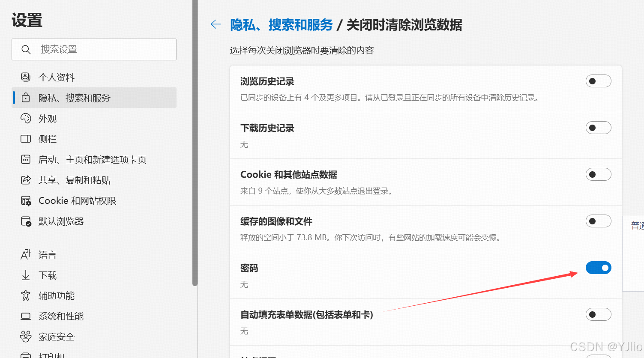Click the 密码 heading
Image resolution: width=644 pixels, height=358 pixels.
(249, 268)
